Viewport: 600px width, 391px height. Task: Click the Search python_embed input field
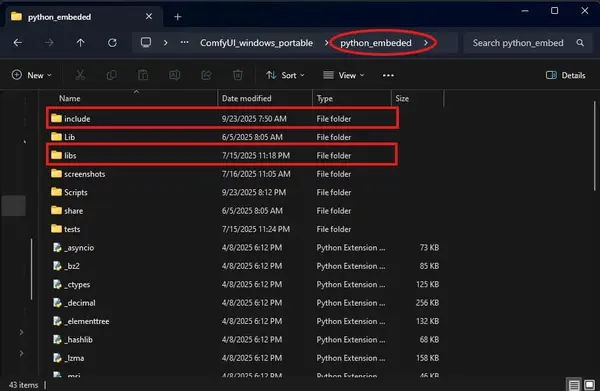coord(528,42)
